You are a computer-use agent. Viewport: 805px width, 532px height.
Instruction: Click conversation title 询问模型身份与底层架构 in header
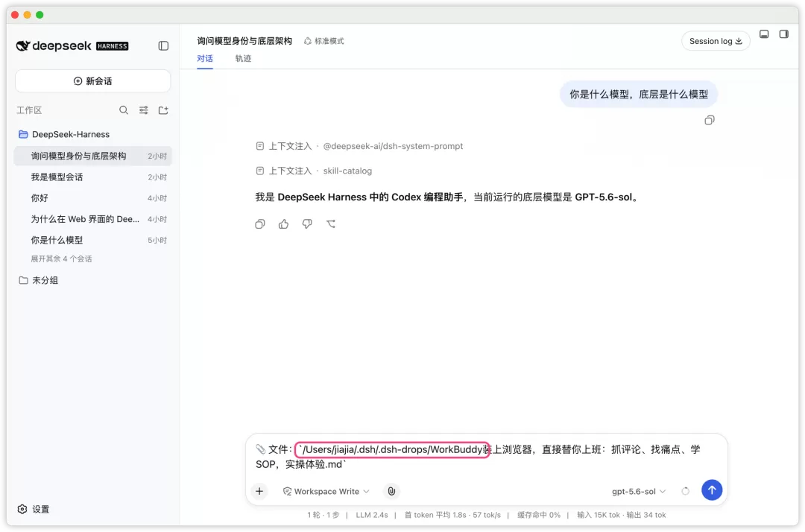coord(244,41)
